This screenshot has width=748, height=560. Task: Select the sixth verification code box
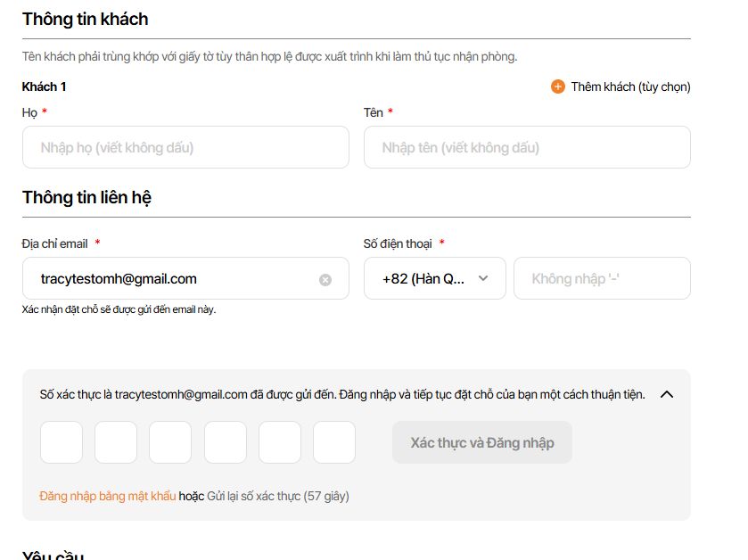(334, 442)
